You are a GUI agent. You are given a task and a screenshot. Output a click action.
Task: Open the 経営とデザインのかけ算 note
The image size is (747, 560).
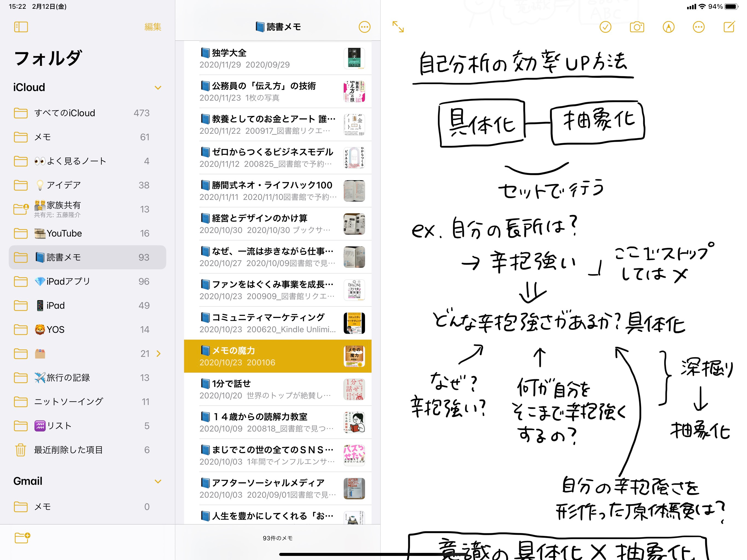click(278, 224)
